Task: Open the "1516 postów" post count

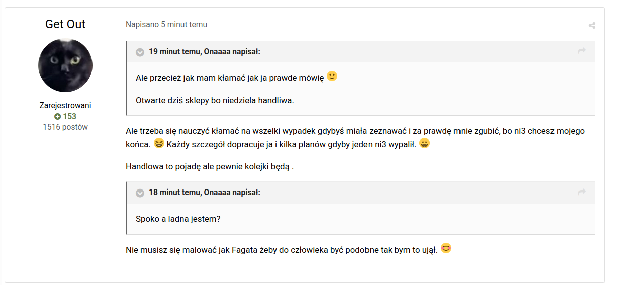Action: (x=65, y=127)
